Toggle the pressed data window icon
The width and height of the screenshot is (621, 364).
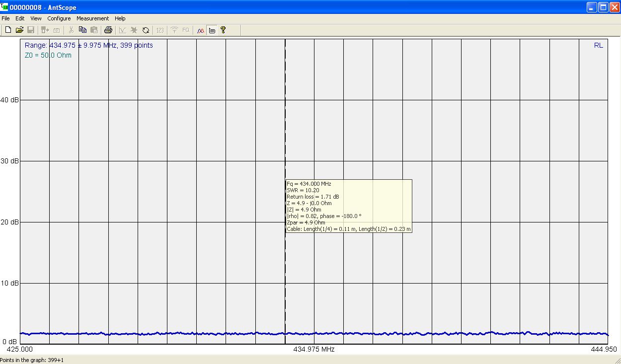click(212, 30)
